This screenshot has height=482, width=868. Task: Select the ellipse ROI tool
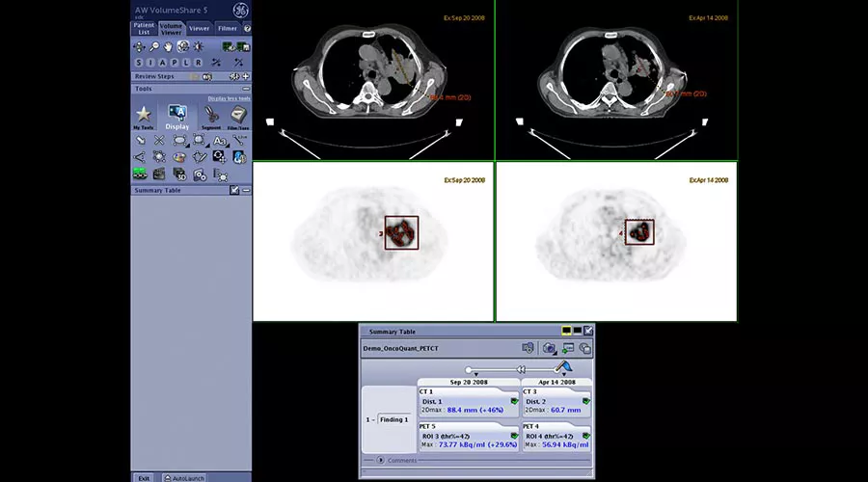coord(179,141)
